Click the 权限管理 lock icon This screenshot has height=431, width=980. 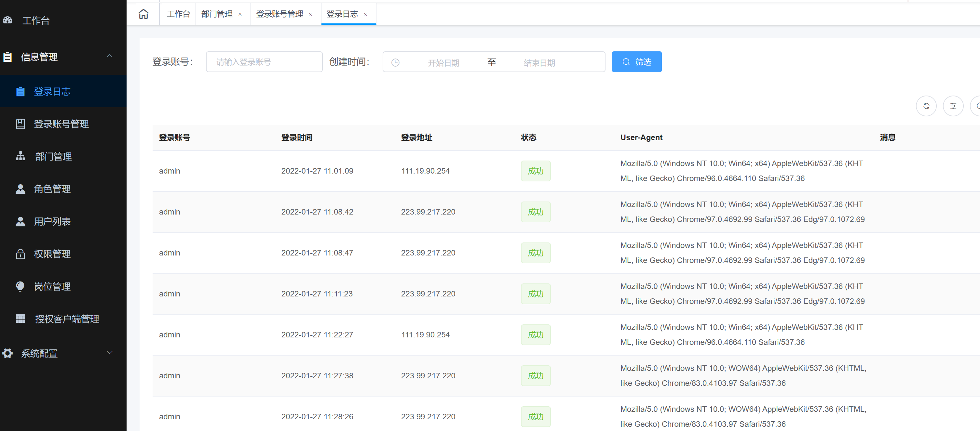(x=20, y=254)
